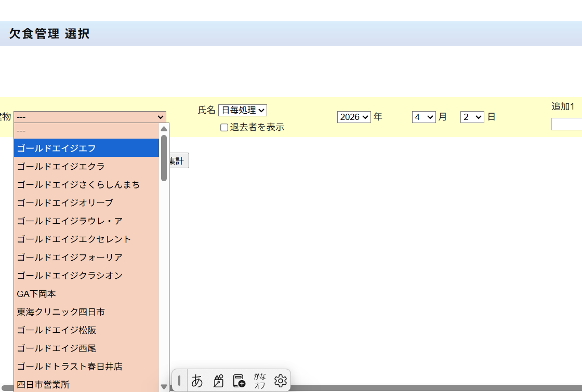Screen dimensions: 582x392
Task: Click the list scrollbar up arrow
Action: (x=164, y=129)
